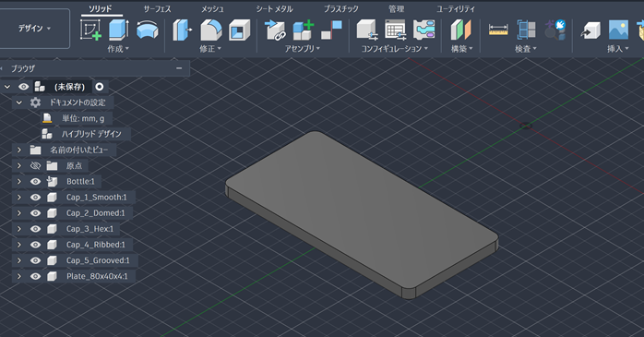Toggle visibility of root (未保存) component

tap(23, 86)
